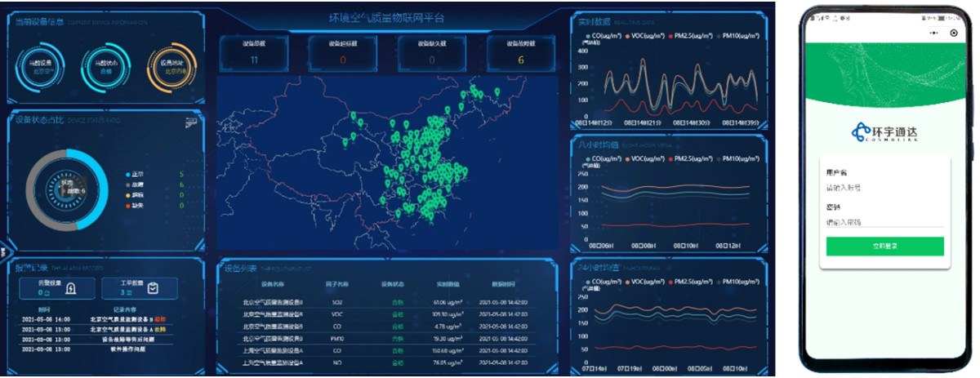Click the mini-program close circle icon on phone

click(x=954, y=33)
